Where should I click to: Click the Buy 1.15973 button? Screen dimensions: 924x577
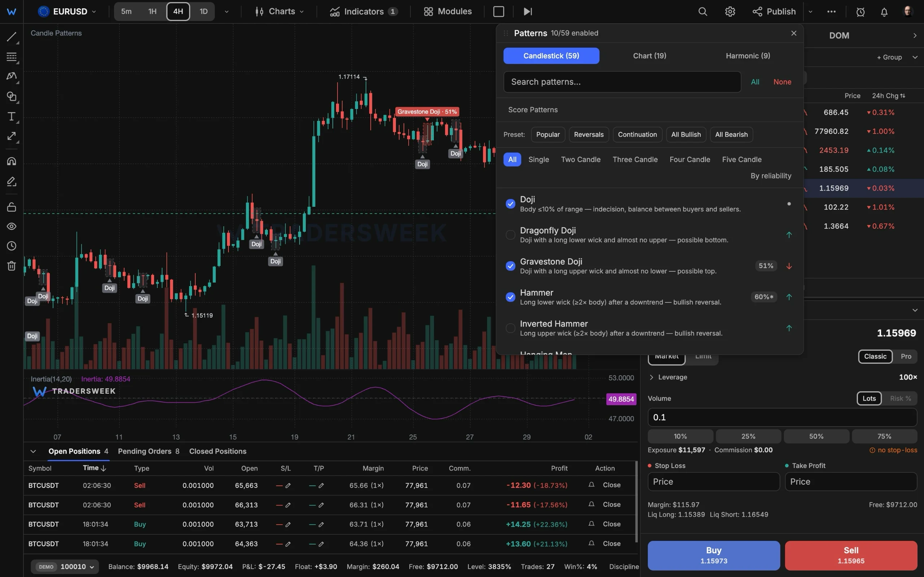(713, 556)
